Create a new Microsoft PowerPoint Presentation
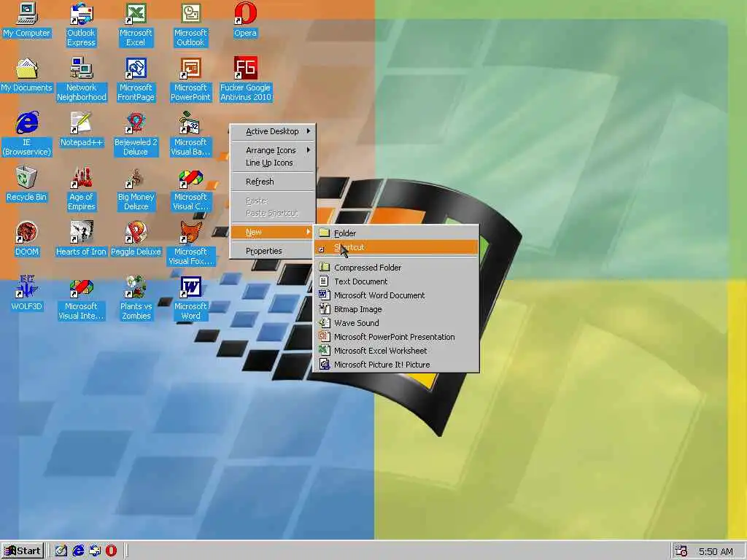 click(396, 337)
